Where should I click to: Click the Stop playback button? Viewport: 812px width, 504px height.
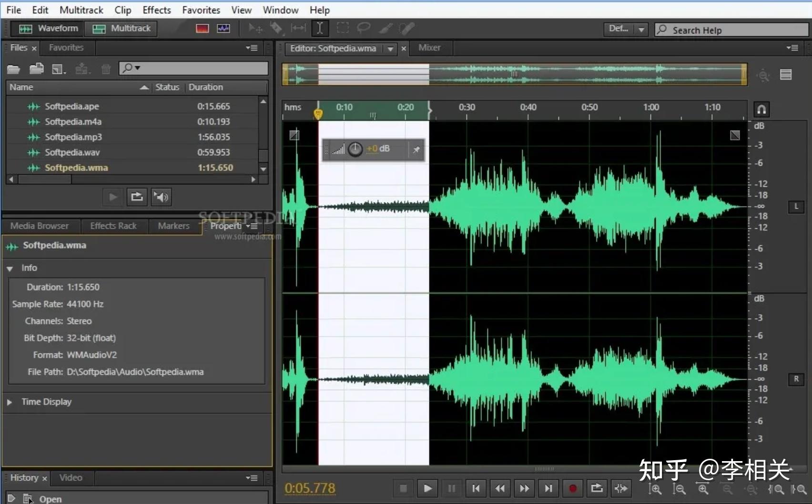[x=403, y=488]
